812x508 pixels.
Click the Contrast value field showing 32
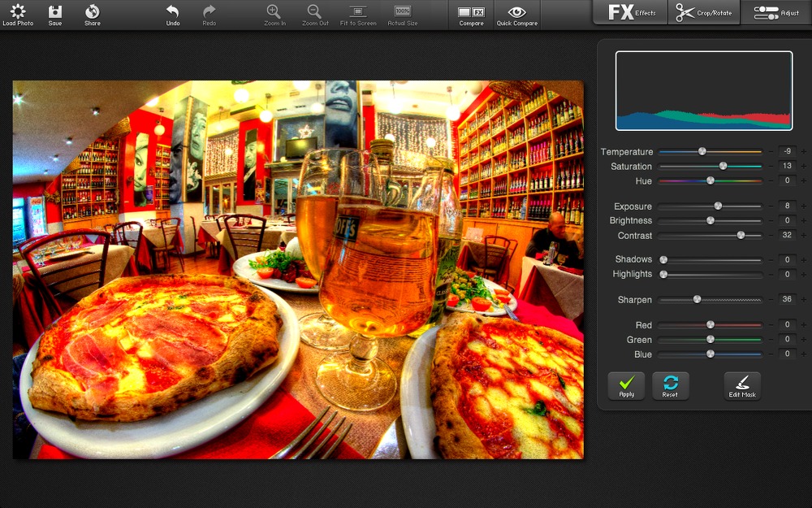[787, 236]
